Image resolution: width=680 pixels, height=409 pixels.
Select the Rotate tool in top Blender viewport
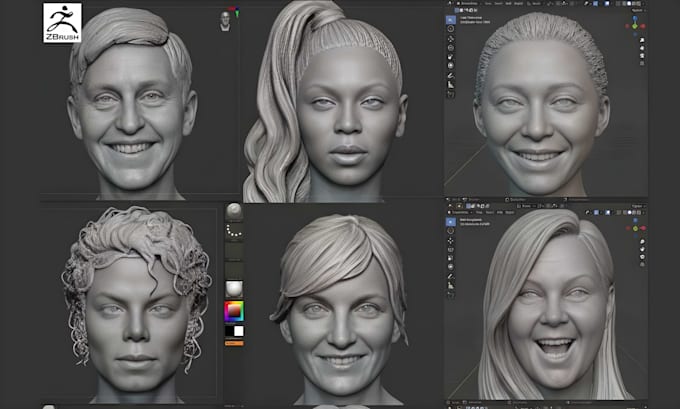coord(451,48)
